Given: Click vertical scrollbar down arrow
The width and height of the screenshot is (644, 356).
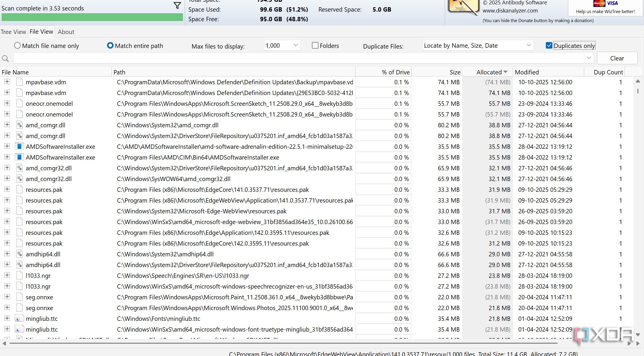Looking at the screenshot, I should 638,334.
